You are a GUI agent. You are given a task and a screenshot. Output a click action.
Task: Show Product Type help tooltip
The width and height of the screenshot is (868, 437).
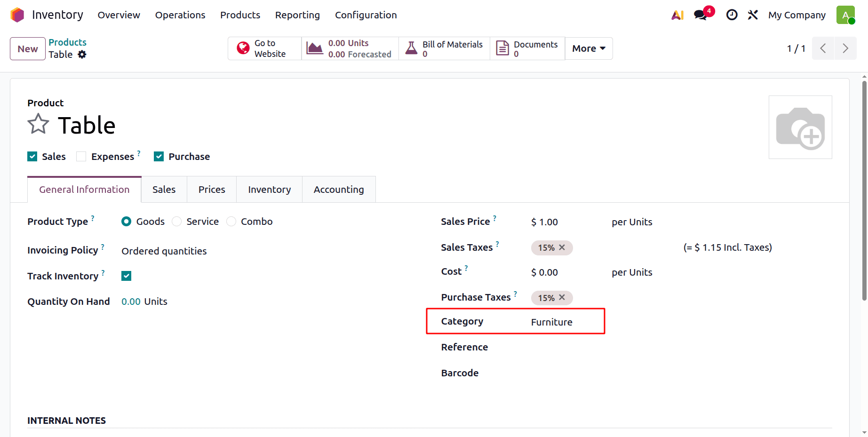tap(93, 218)
